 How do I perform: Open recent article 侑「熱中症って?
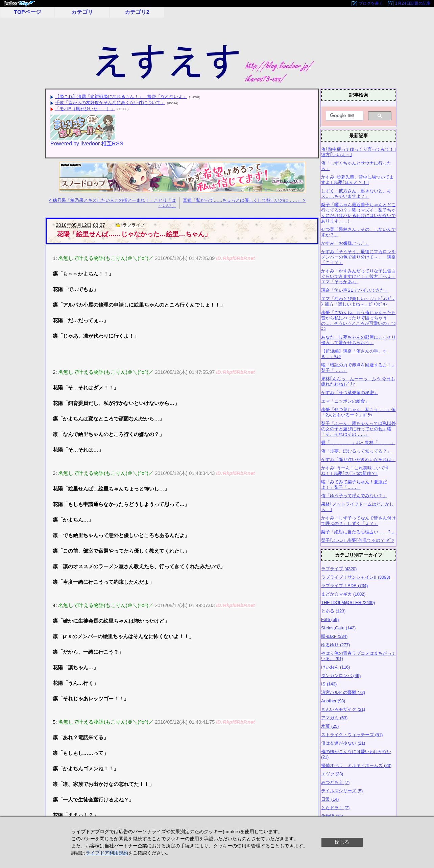358,152
